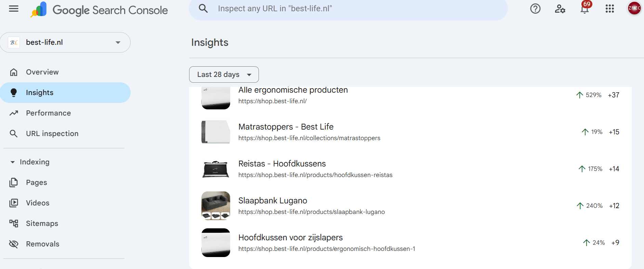
Task: Open the hamburger main menu
Action: click(x=14, y=9)
